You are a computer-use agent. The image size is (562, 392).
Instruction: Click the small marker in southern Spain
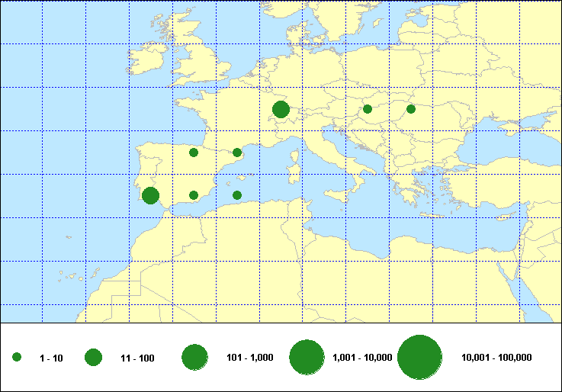point(194,195)
